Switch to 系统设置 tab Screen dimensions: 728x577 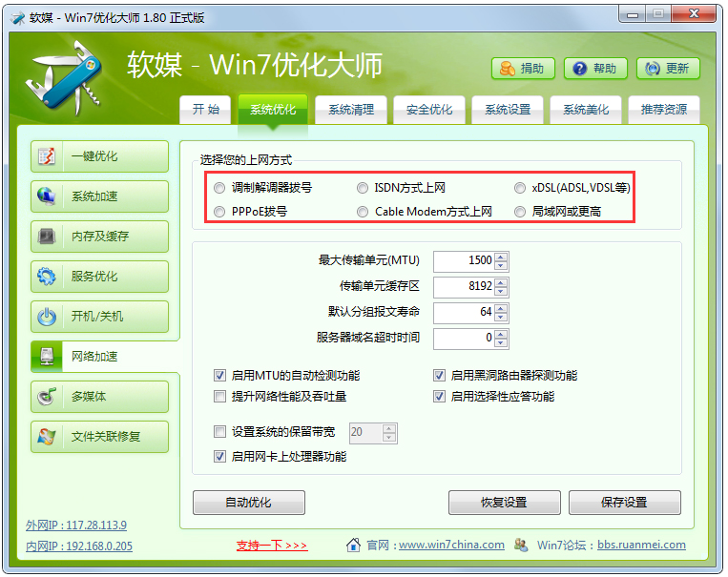[508, 110]
